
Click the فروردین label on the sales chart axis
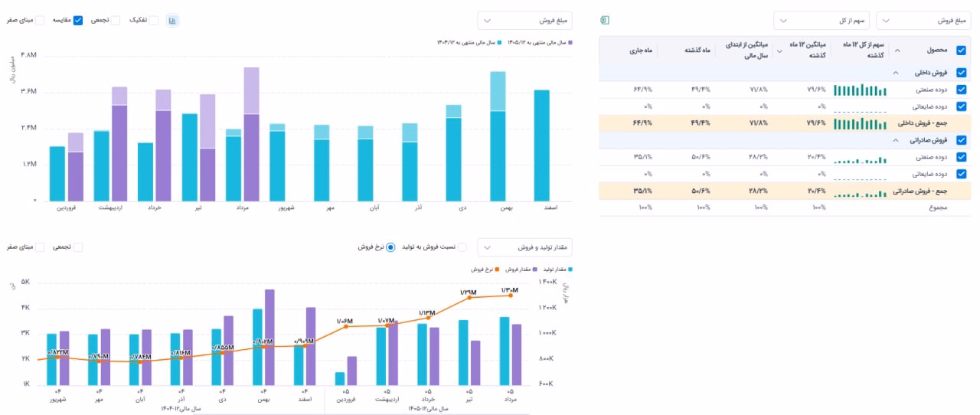tap(66, 207)
